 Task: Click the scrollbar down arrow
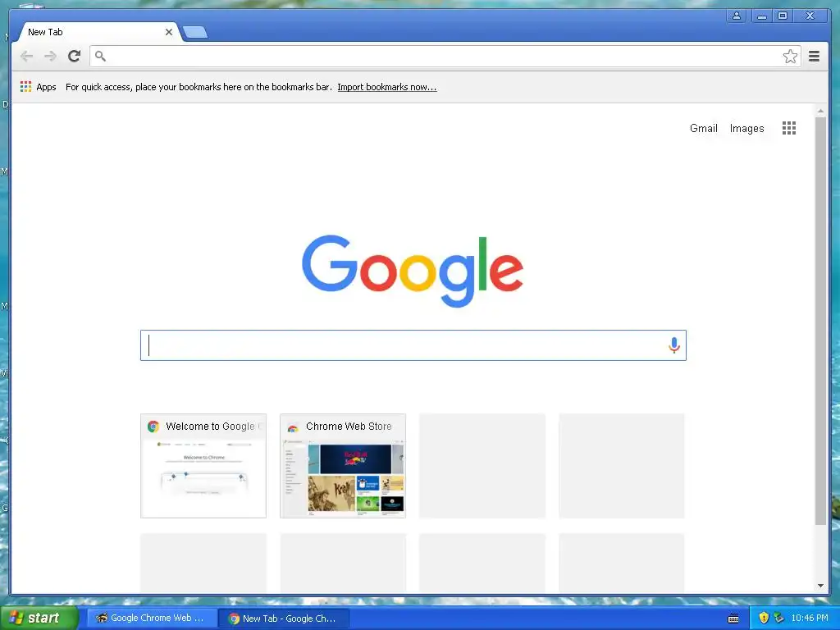click(x=820, y=586)
